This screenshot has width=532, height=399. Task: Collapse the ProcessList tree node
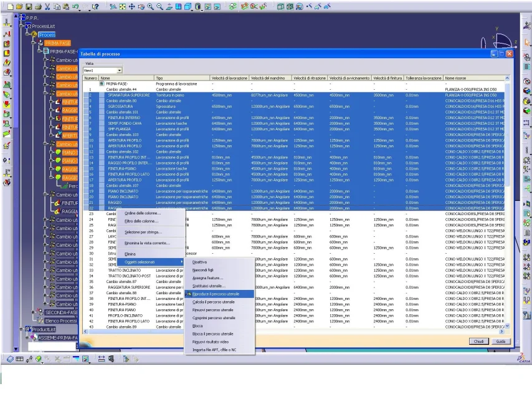point(22,26)
